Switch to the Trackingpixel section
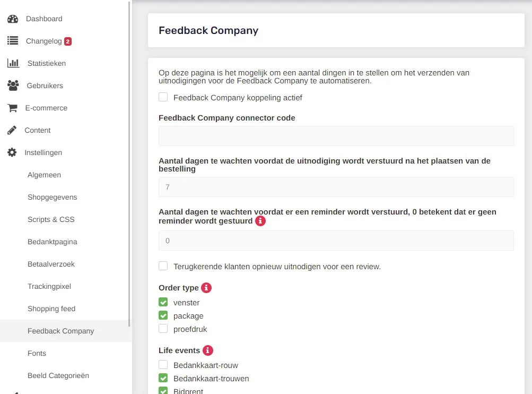This screenshot has width=532, height=394. coord(49,286)
